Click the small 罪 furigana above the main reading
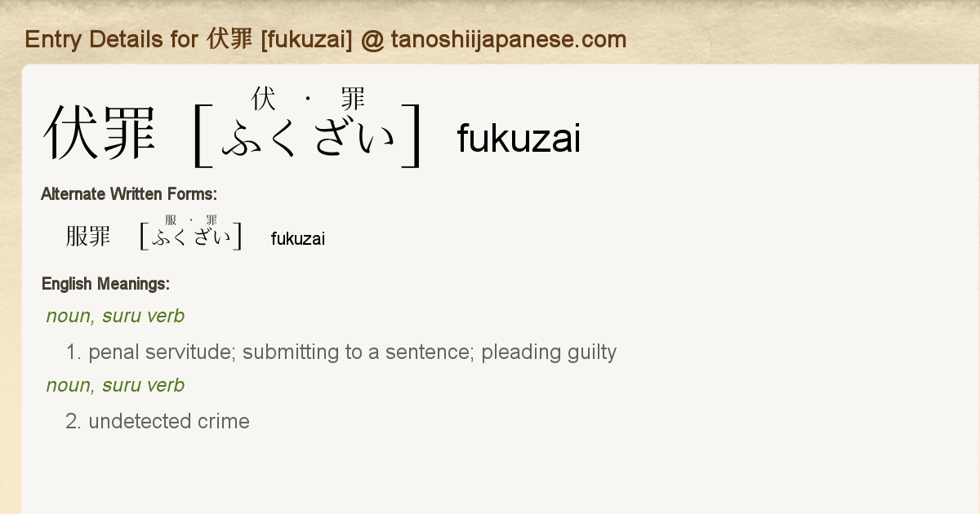The width and height of the screenshot is (980, 514). click(x=353, y=100)
